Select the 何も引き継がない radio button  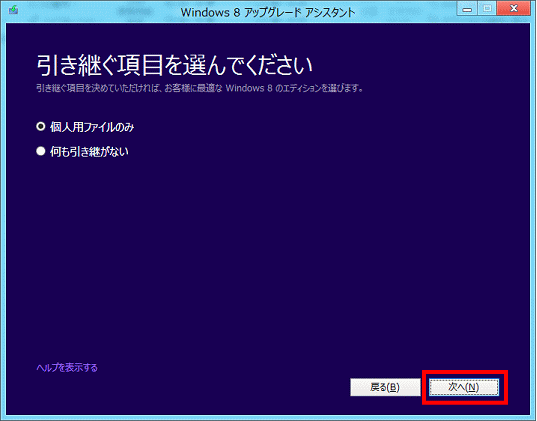[41, 151]
